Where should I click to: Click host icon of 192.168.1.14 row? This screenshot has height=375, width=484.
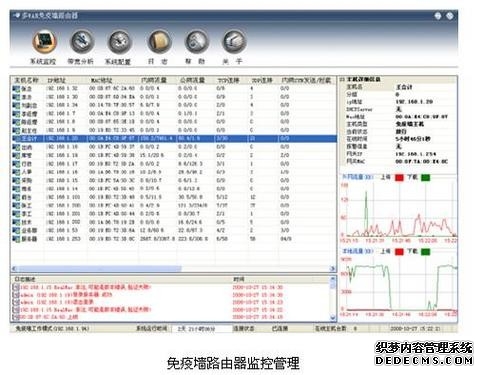tap(16, 189)
